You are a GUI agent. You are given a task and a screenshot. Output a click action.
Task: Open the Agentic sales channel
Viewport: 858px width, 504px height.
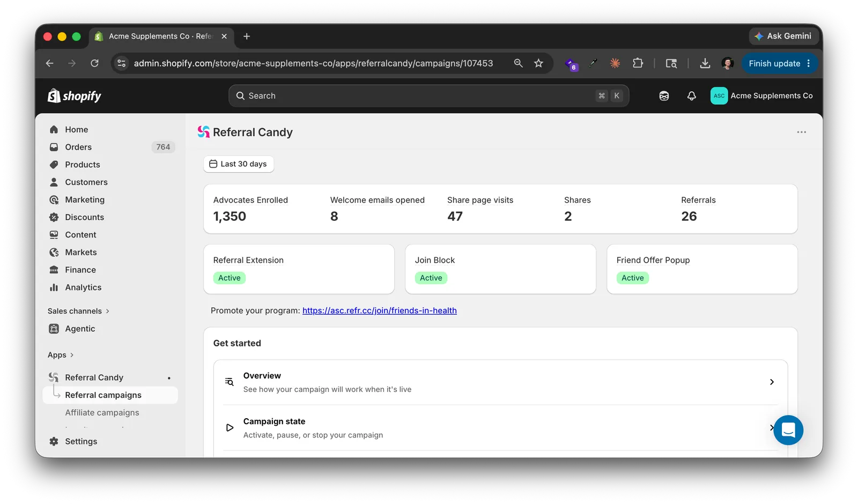(x=80, y=329)
